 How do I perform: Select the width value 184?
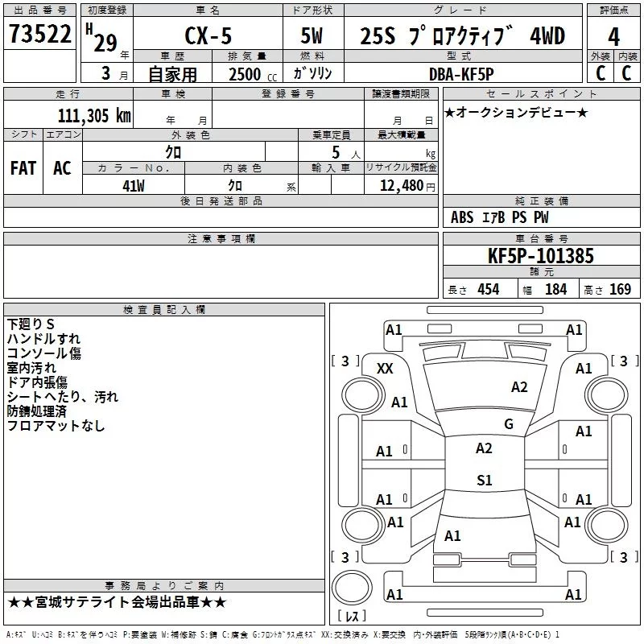point(555,289)
